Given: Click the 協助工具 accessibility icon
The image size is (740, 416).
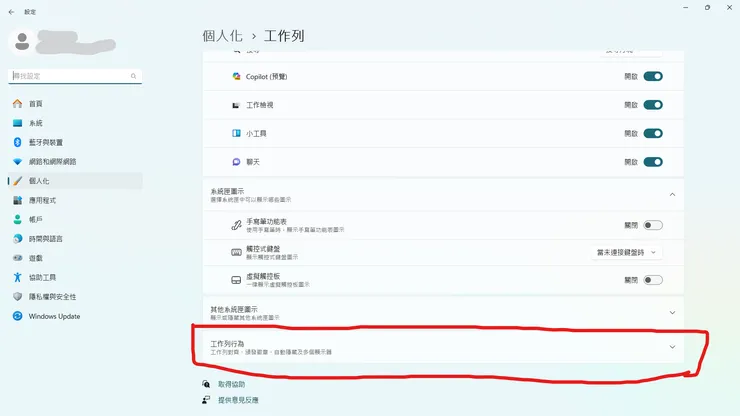Looking at the screenshot, I should [17, 277].
